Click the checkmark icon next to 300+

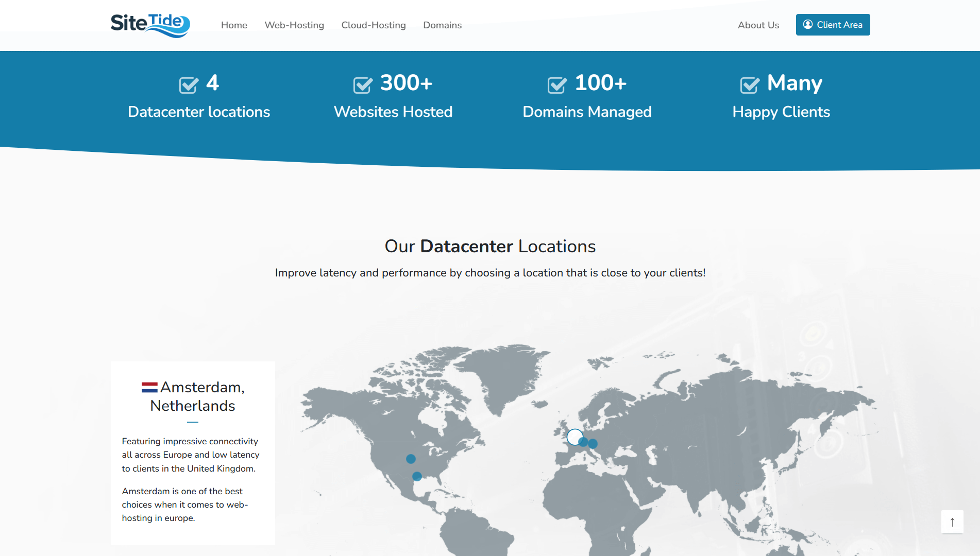click(x=363, y=84)
